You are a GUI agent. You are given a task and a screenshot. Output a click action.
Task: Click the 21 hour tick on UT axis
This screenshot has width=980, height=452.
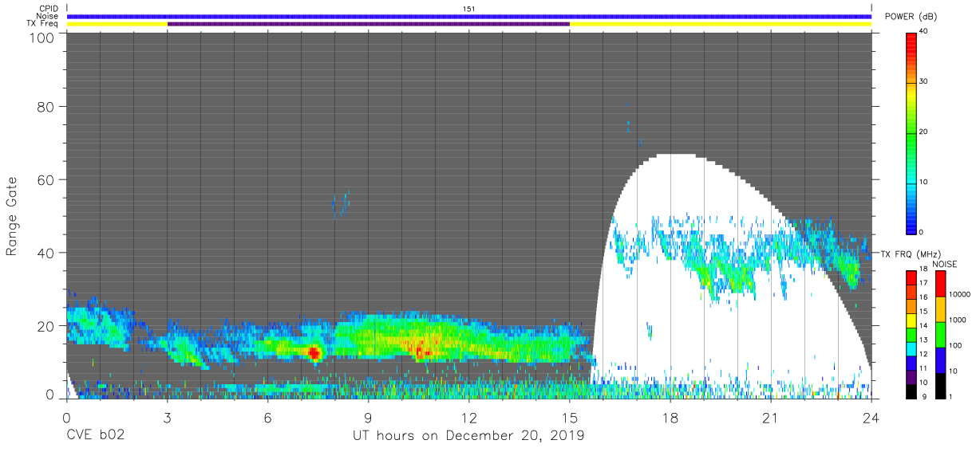point(770,417)
